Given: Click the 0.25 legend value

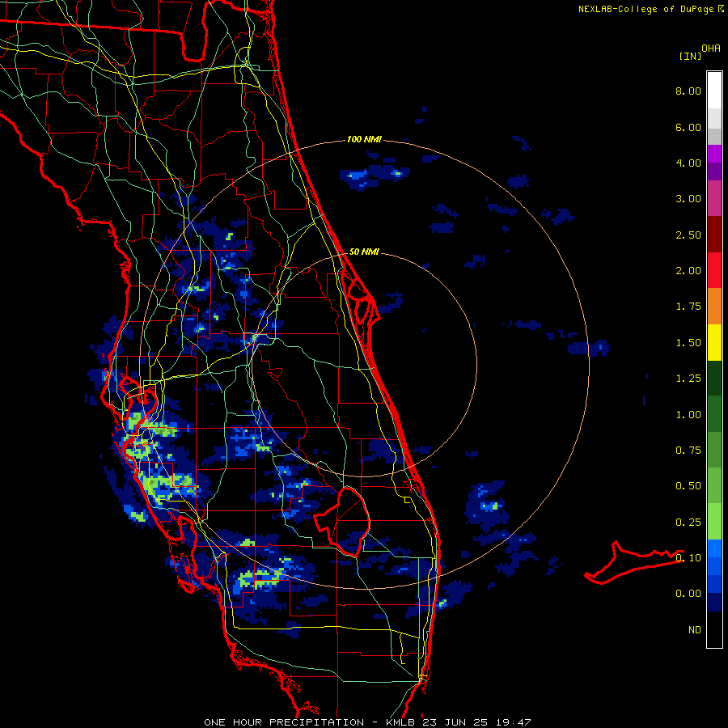Looking at the screenshot, I should pos(688,523).
